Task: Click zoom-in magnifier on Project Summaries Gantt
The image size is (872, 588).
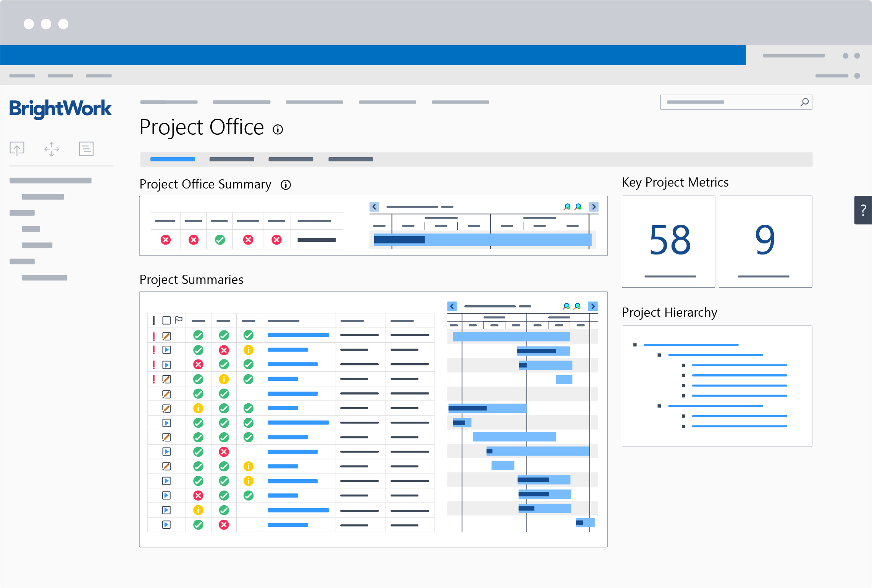Action: (x=567, y=306)
